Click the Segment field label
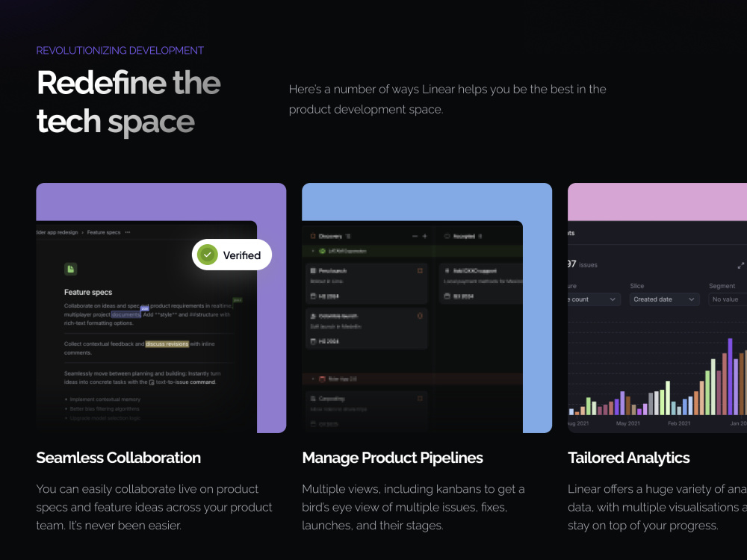The image size is (747, 560). click(x=722, y=286)
